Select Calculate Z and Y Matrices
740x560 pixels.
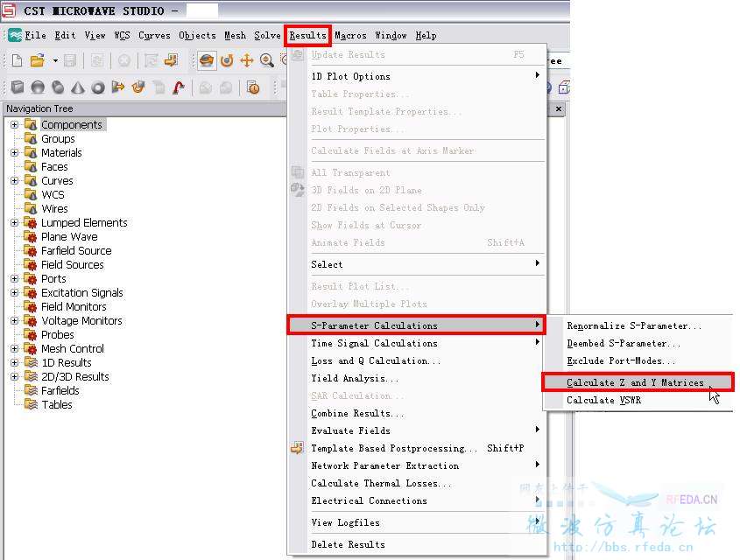[x=638, y=382]
